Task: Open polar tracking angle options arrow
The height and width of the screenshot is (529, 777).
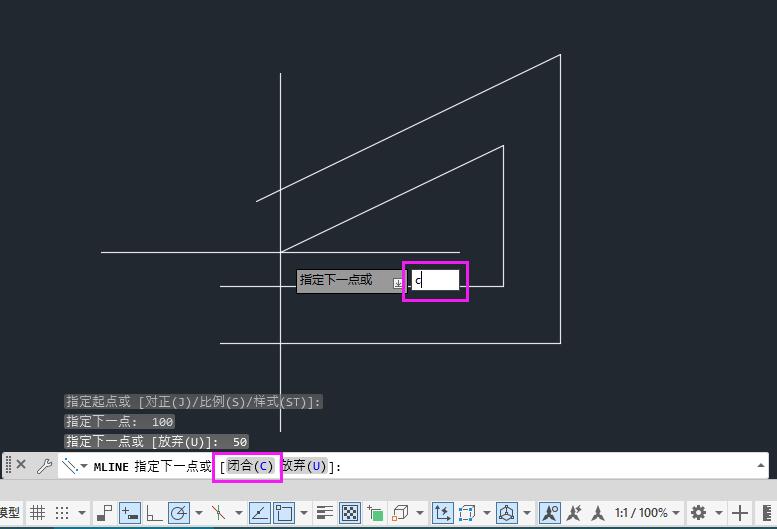Action: (x=199, y=513)
